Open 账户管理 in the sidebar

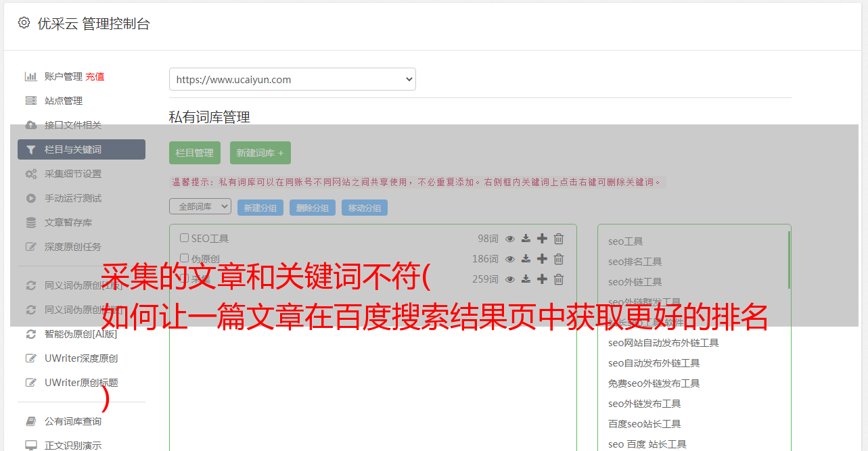tap(64, 76)
